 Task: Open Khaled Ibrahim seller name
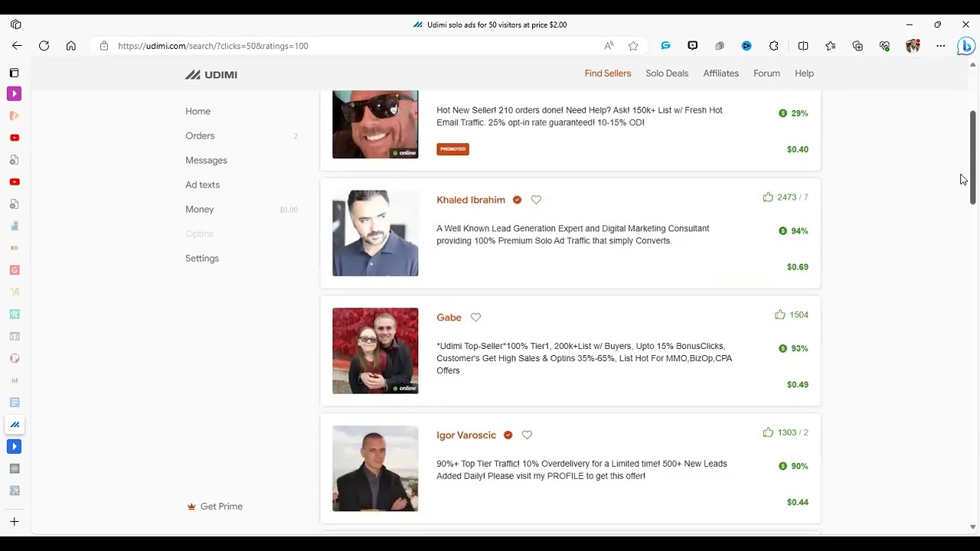[x=471, y=200]
